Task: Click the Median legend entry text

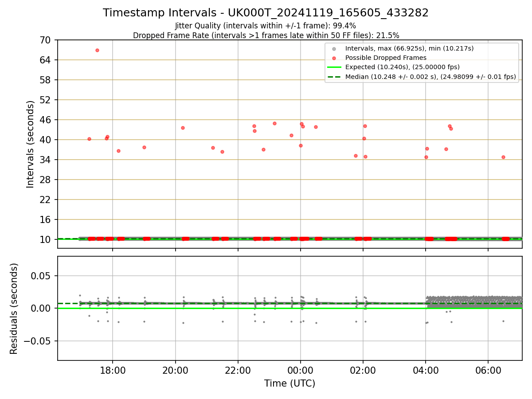Action: click(430, 77)
